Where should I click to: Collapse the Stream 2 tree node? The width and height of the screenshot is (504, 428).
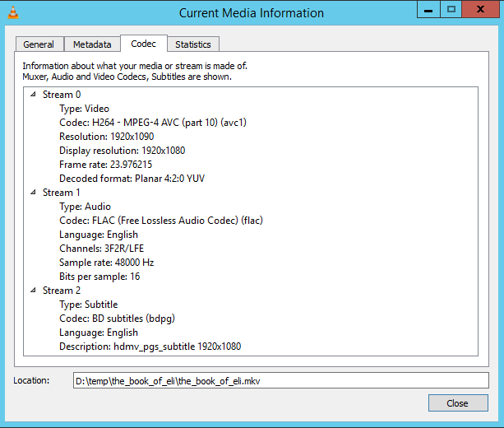pyautogui.click(x=33, y=290)
